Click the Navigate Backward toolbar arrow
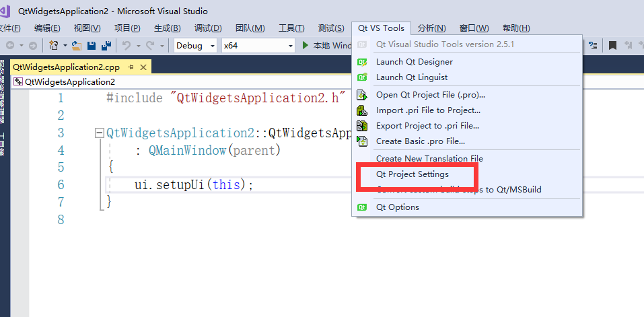 [x=9, y=46]
